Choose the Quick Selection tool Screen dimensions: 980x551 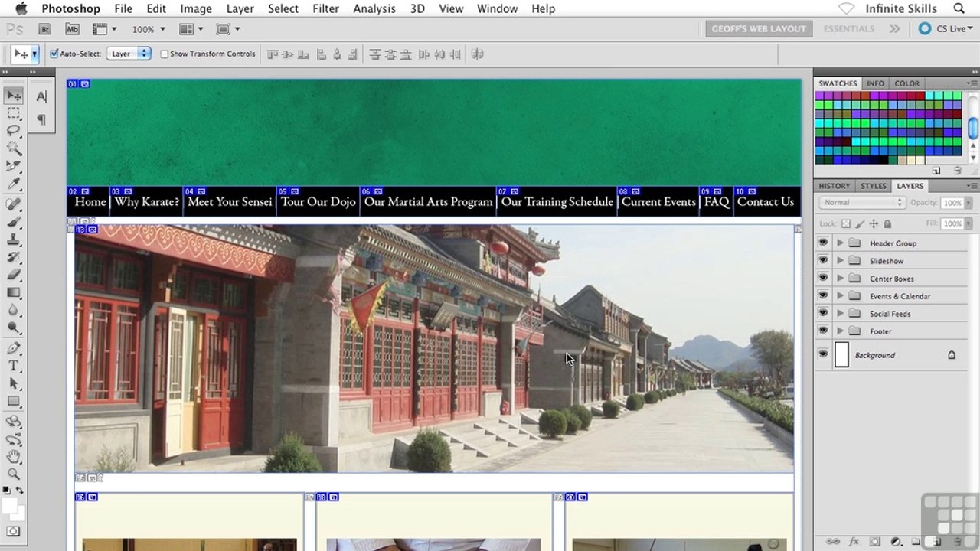14,148
